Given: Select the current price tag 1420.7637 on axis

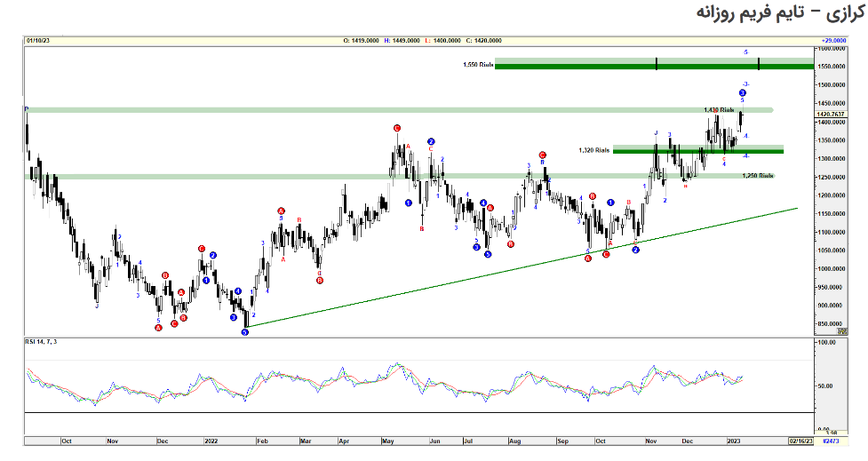Looking at the screenshot, I should click(x=832, y=114).
